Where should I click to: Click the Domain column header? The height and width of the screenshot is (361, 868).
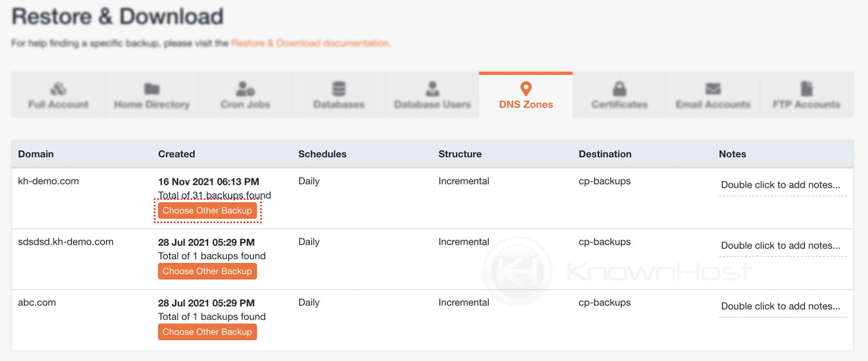point(36,154)
